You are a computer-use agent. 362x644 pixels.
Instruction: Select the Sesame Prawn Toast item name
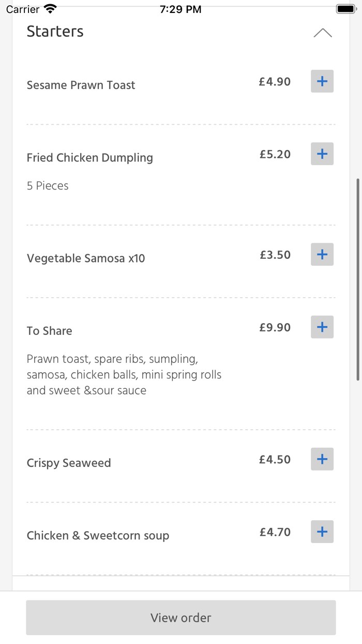[x=81, y=85]
